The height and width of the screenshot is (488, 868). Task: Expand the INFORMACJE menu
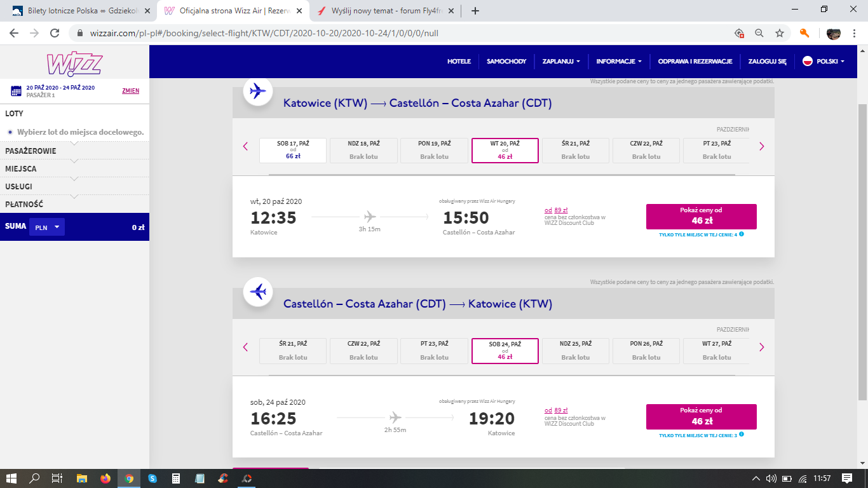tap(619, 62)
